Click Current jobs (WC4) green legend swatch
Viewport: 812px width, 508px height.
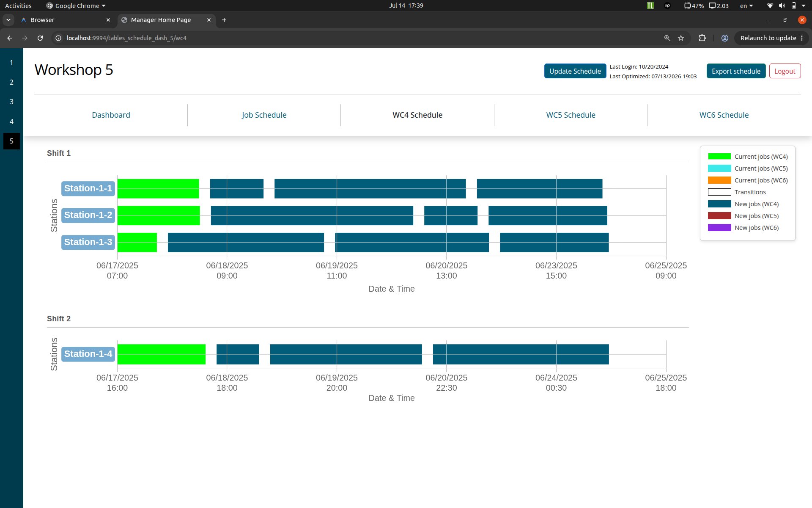point(719,157)
